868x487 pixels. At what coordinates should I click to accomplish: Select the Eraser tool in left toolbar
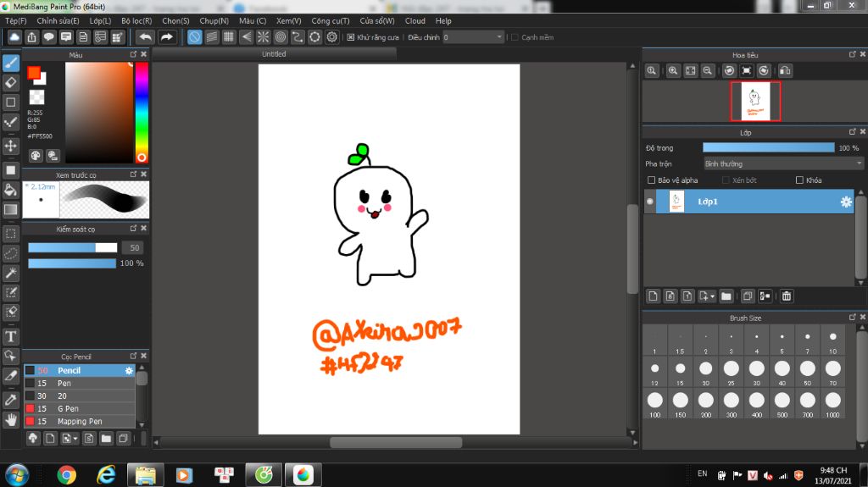11,82
